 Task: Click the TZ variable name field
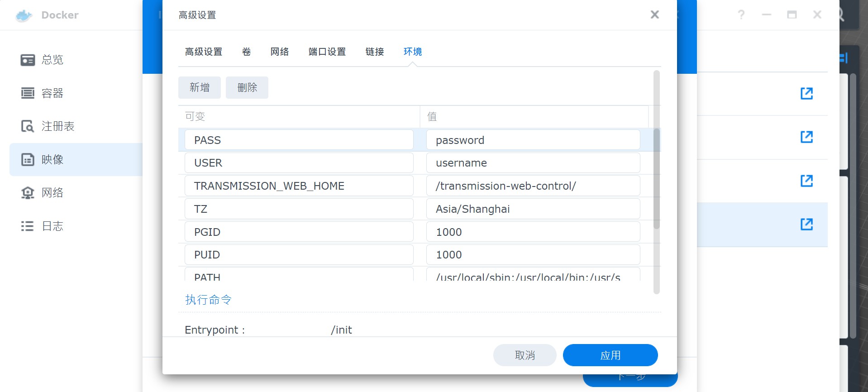(299, 209)
